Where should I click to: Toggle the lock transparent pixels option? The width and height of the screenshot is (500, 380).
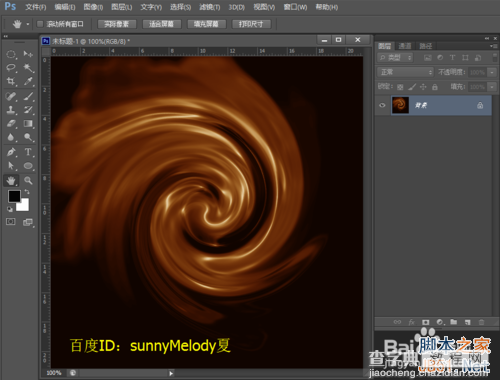(x=400, y=87)
